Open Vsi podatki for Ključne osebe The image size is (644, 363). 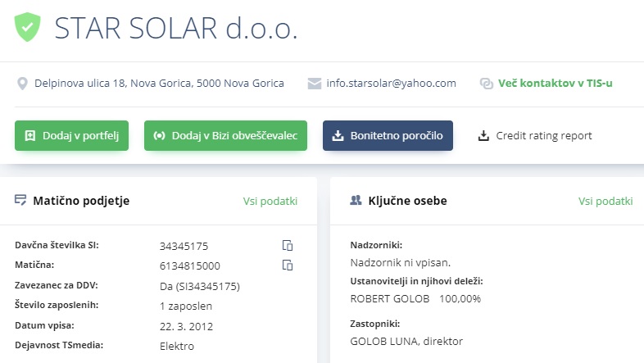point(605,201)
